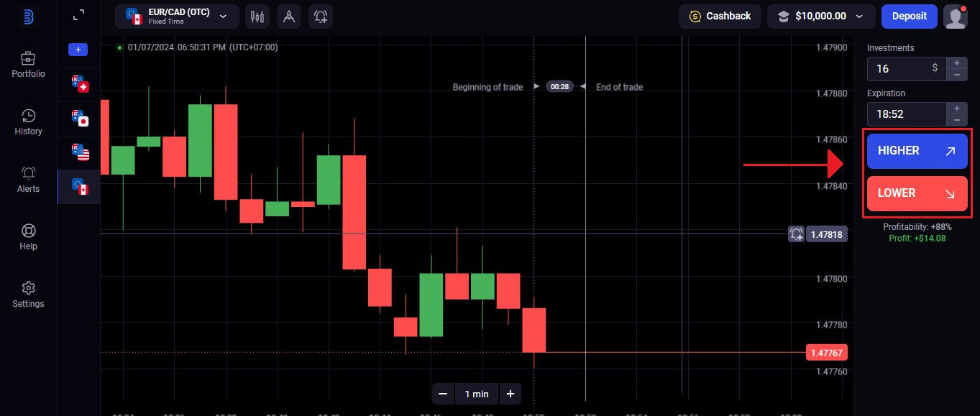Click the Investments amount field
Viewport: 980px width, 416px height.
click(906, 69)
